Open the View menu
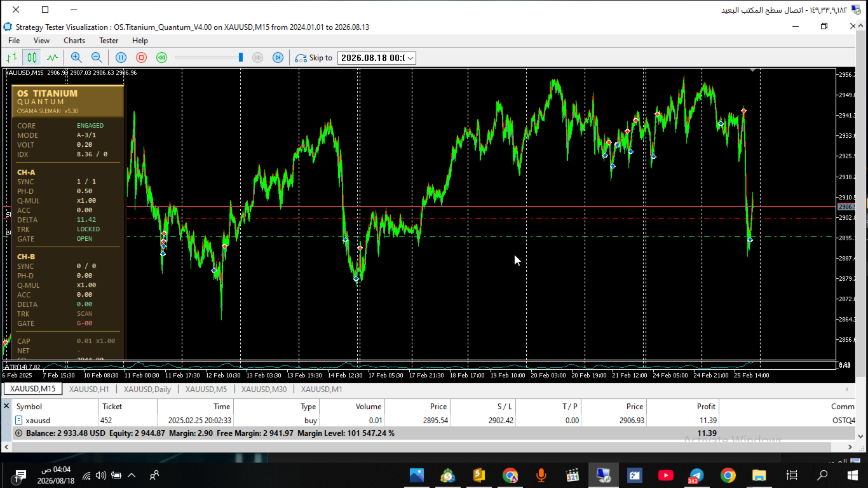The image size is (868, 488). 41,41
